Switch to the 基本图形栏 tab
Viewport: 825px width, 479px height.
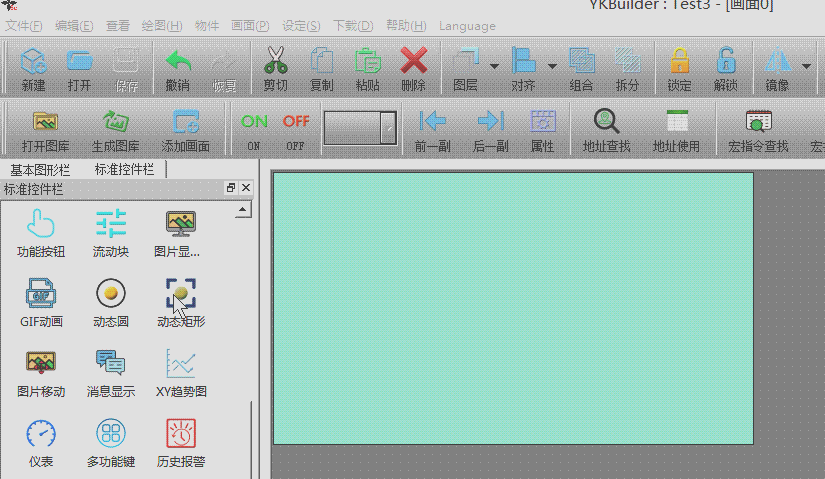point(46,169)
